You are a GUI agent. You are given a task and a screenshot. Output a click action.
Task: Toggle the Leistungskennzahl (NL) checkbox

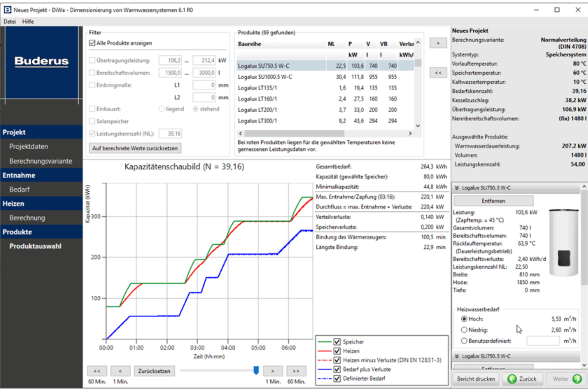pyautogui.click(x=92, y=134)
